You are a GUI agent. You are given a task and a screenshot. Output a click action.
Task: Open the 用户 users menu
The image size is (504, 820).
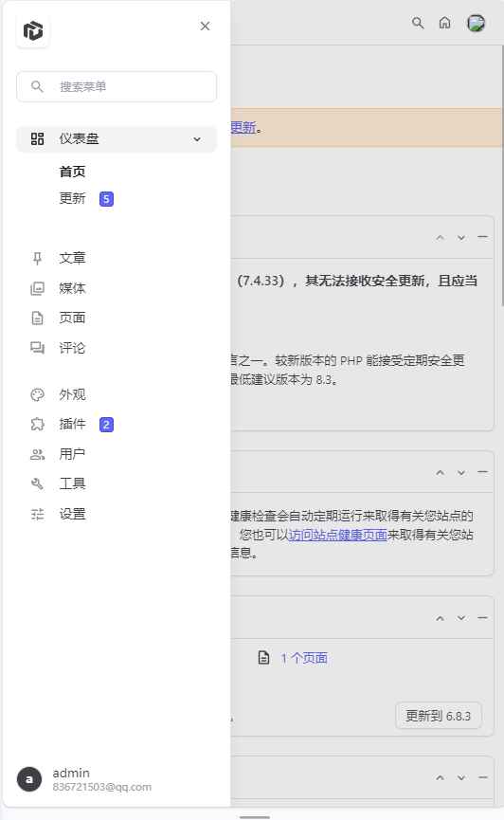(72, 454)
